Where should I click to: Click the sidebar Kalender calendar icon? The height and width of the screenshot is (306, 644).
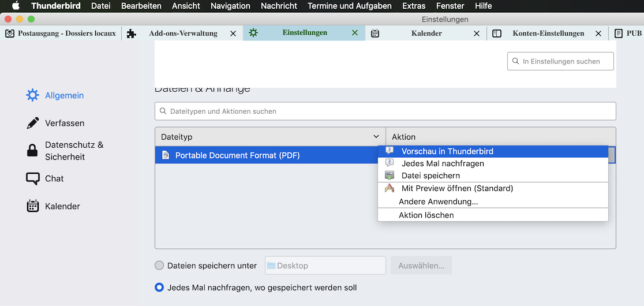pyautogui.click(x=32, y=206)
